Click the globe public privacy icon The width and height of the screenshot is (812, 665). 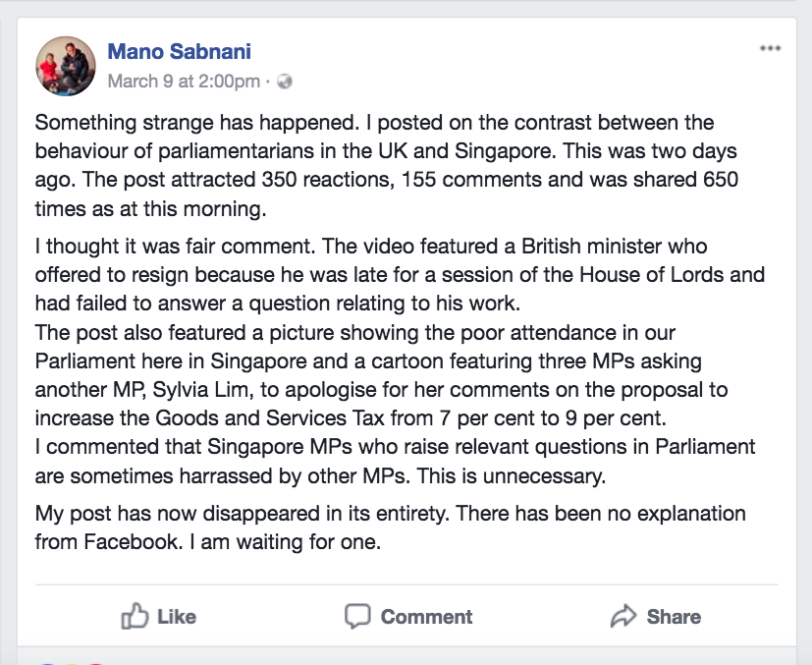pos(285,82)
